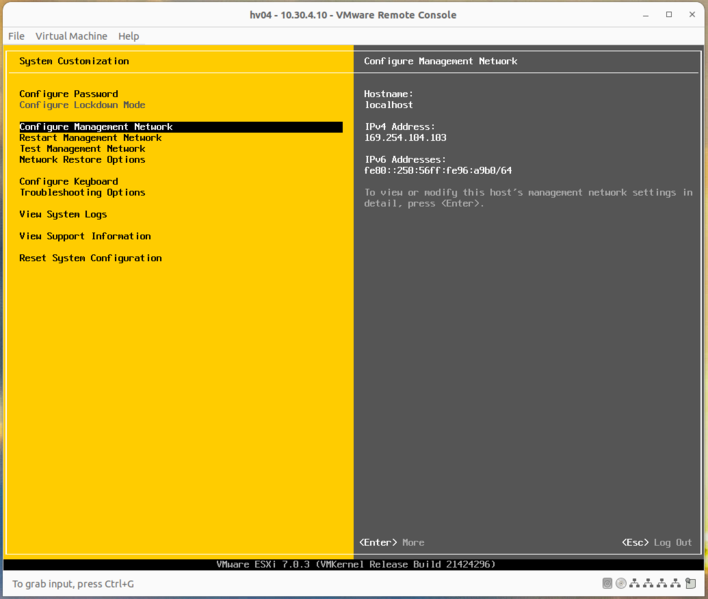The width and height of the screenshot is (708, 599).
Task: Click the third network adapter status icon
Action: (662, 583)
